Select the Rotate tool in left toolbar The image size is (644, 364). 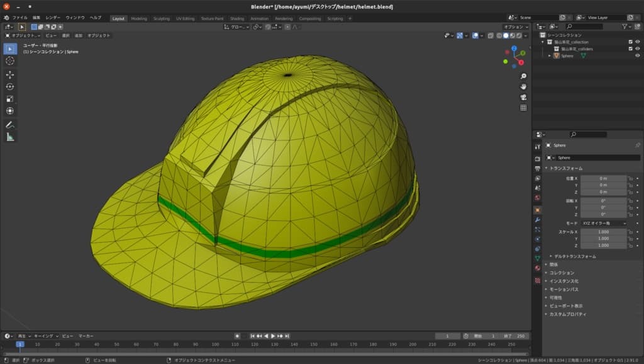[x=10, y=86]
